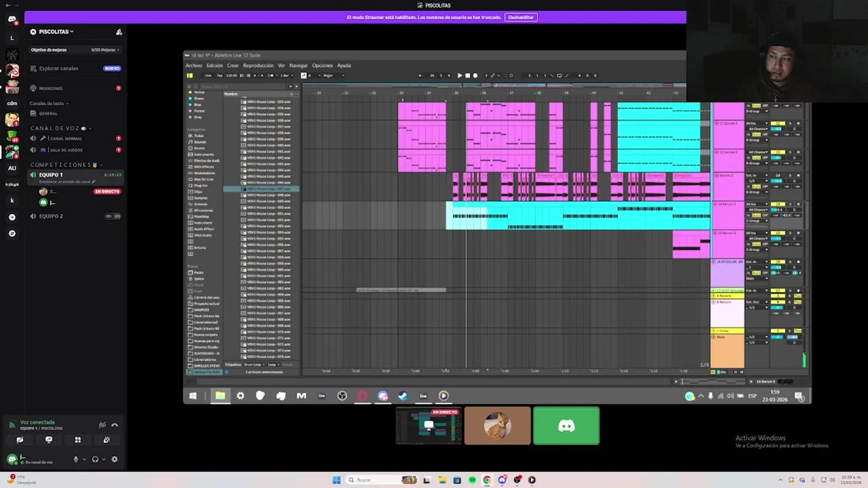The height and width of the screenshot is (488, 868).
Task: Click Ableton arrangement record button
Action: (475, 75)
